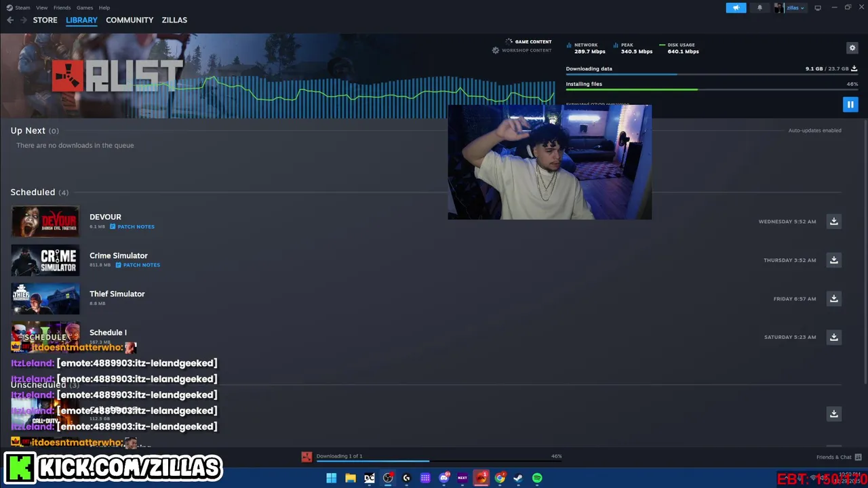The image size is (868, 488).
Task: Open the NEXT app from taskbar
Action: 462,478
